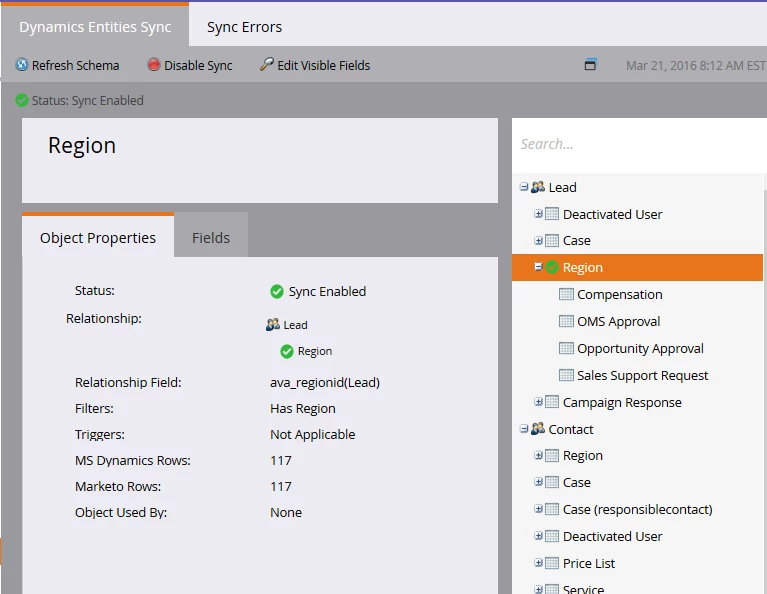
Task: Collapse the highlighted Region node
Action: (x=538, y=267)
